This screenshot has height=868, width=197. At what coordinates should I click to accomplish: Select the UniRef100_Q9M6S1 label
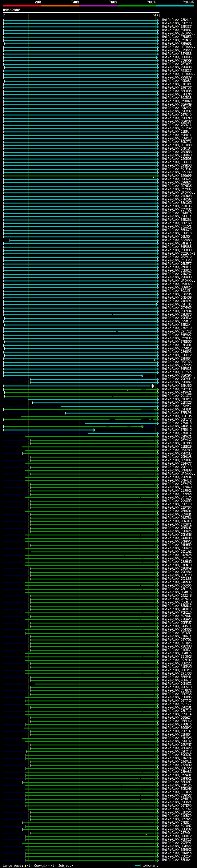click(177, 437)
